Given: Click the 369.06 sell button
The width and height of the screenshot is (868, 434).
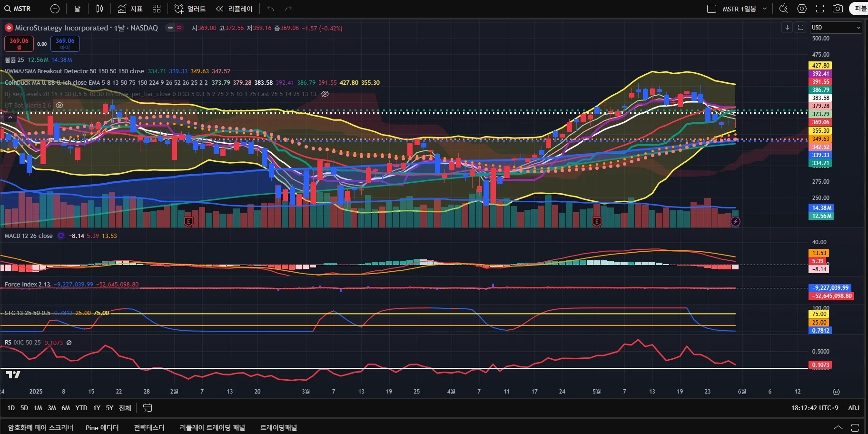Looking at the screenshot, I should click(x=19, y=44).
